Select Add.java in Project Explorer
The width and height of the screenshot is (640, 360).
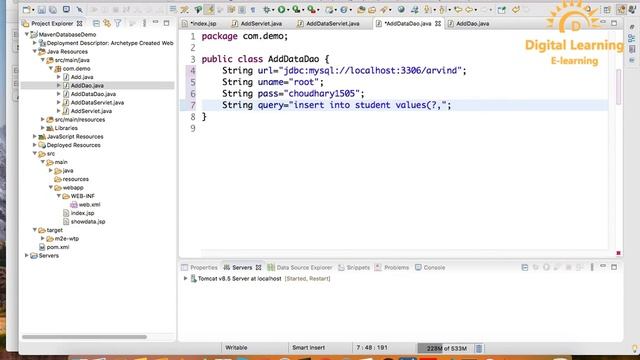pos(82,77)
